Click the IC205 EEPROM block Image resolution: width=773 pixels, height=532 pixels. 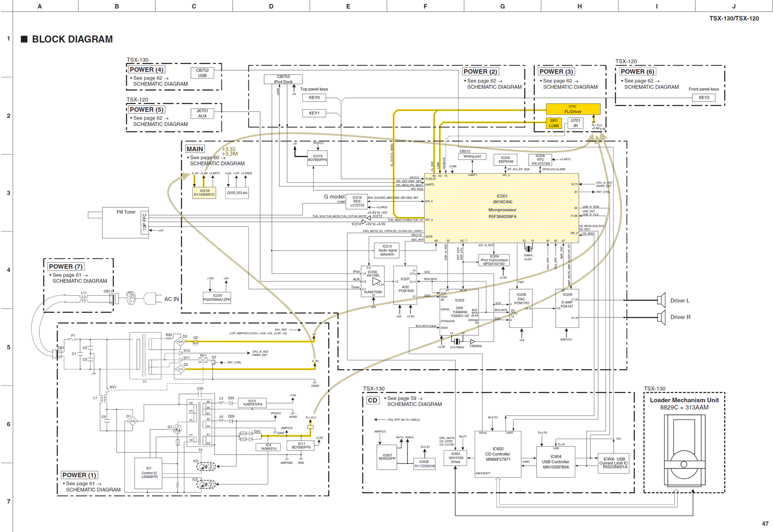tap(506, 160)
